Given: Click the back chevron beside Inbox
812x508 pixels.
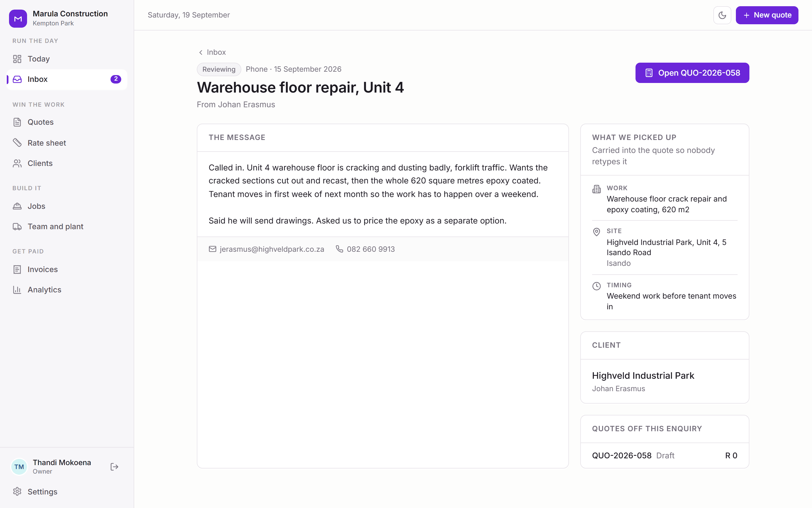Looking at the screenshot, I should pos(201,52).
